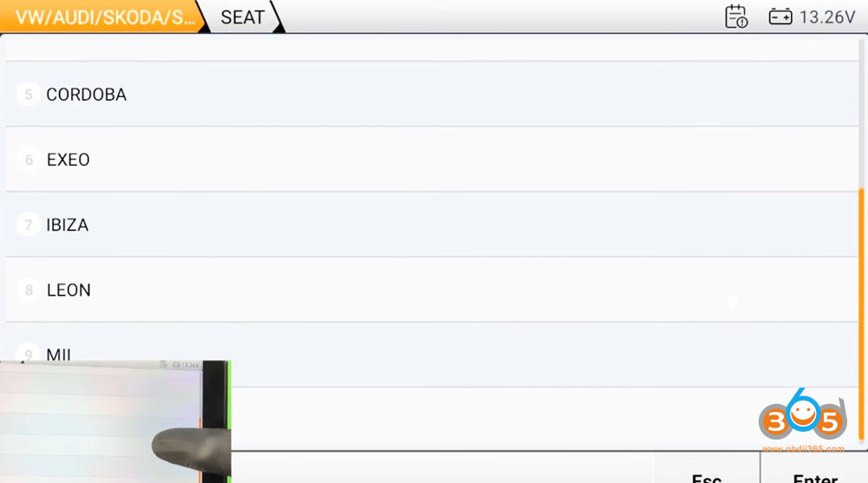The width and height of the screenshot is (868, 483).
Task: Open the picture-in-picture video thumbnail
Action: pos(115,421)
